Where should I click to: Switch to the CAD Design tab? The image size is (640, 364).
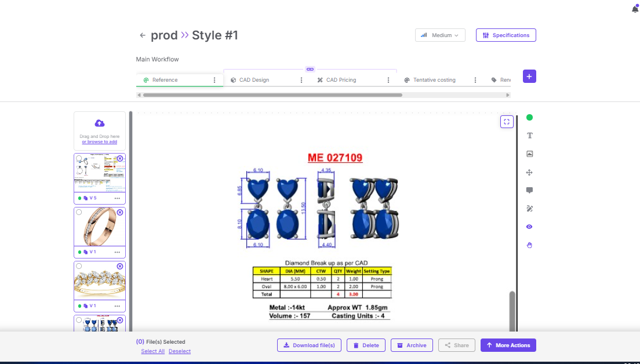[254, 80]
